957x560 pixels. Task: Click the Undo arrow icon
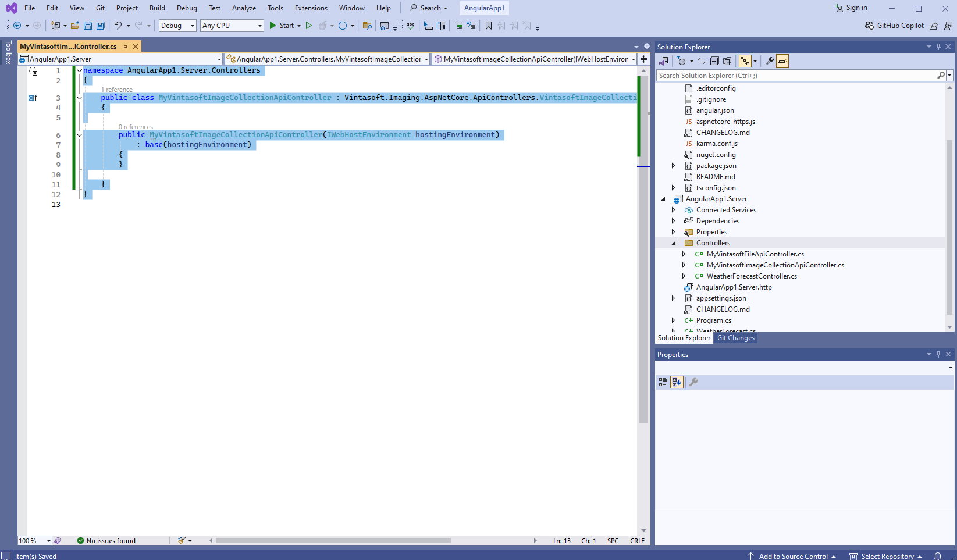pos(118,26)
